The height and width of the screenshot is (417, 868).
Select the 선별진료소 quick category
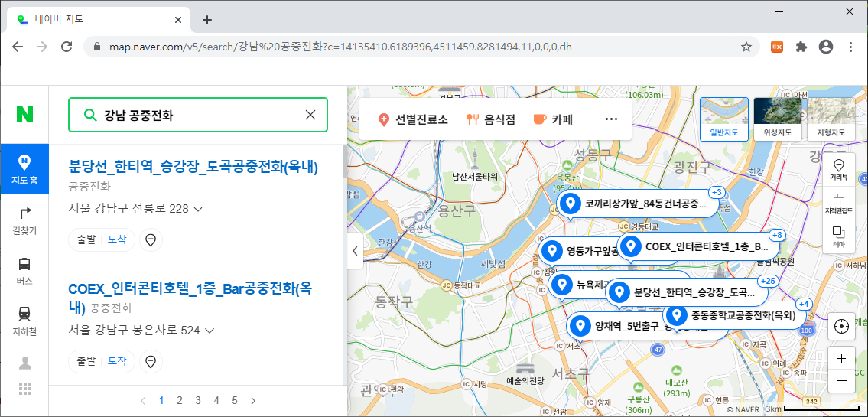(412, 119)
